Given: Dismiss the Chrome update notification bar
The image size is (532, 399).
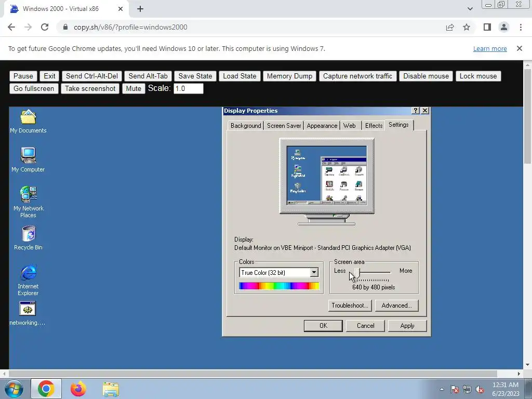Looking at the screenshot, I should point(519,48).
